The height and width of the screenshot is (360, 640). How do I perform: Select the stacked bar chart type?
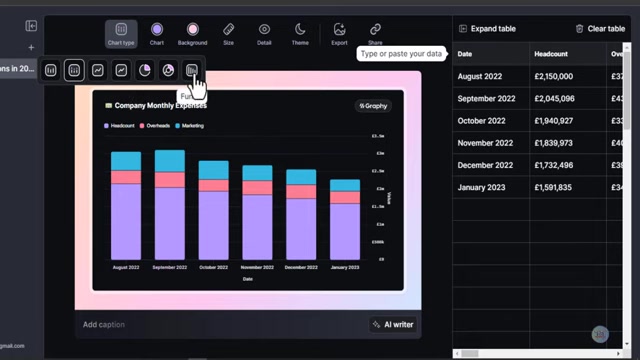click(x=74, y=70)
